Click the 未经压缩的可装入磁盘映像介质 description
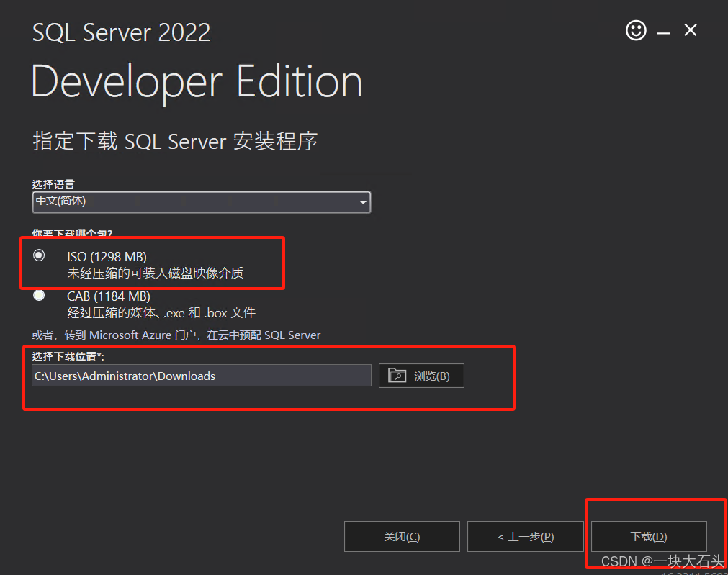Screen dimensions: 728x575 (x=155, y=273)
